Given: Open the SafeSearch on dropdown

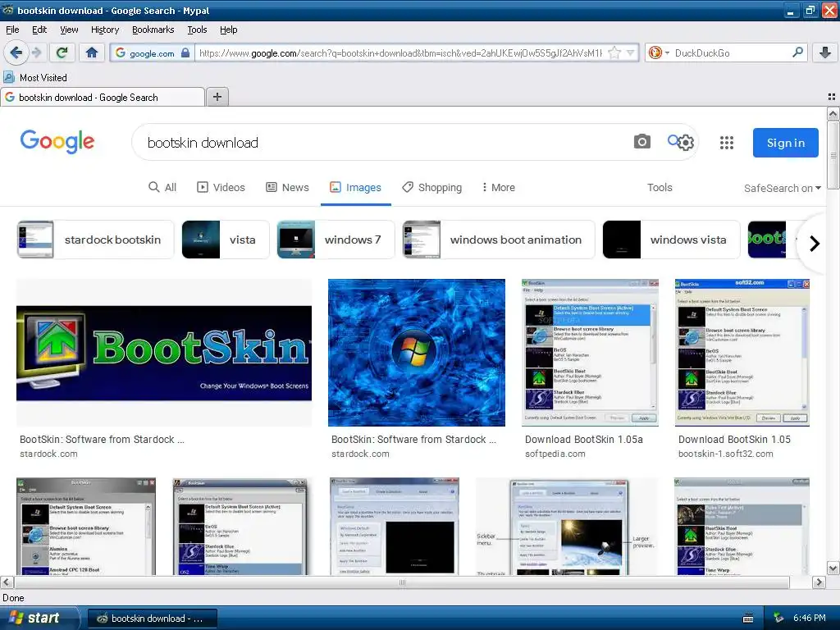Looking at the screenshot, I should 782,188.
